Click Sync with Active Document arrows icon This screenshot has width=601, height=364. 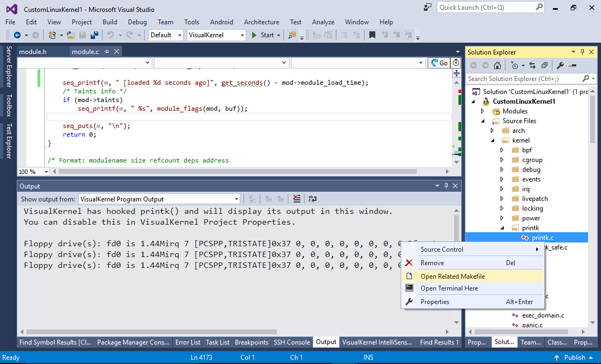(532, 65)
